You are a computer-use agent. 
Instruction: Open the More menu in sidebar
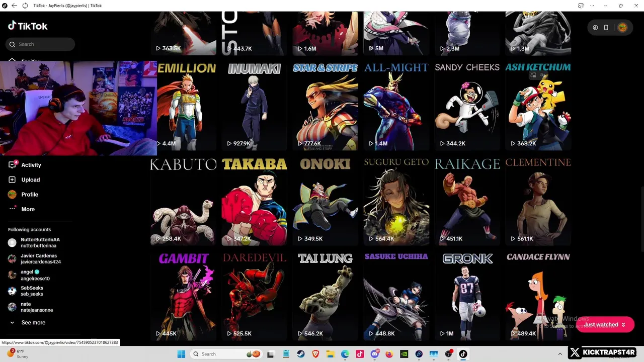click(28, 209)
